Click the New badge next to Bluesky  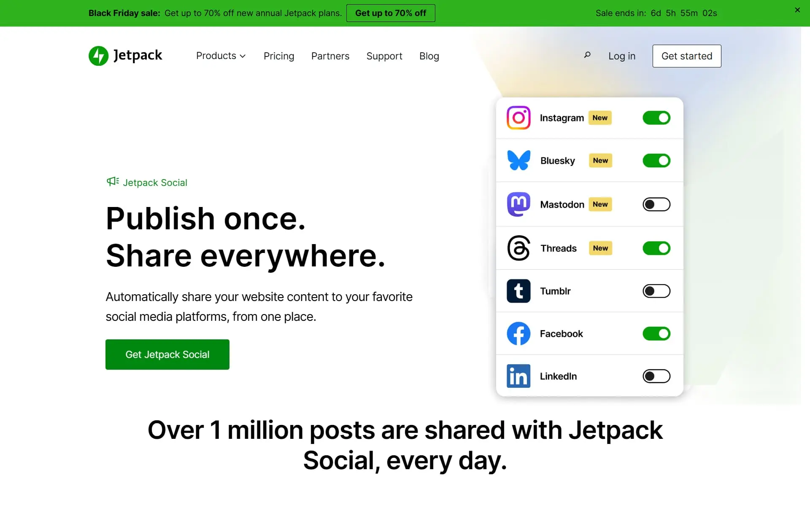click(600, 160)
